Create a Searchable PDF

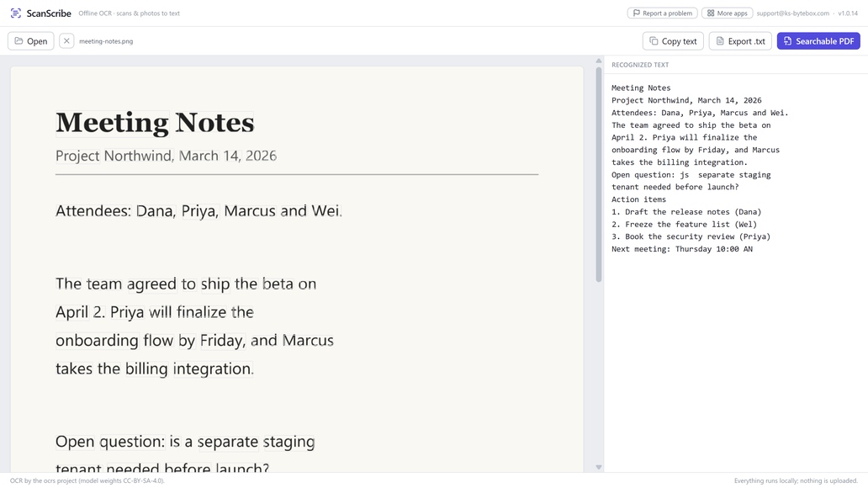[818, 41]
